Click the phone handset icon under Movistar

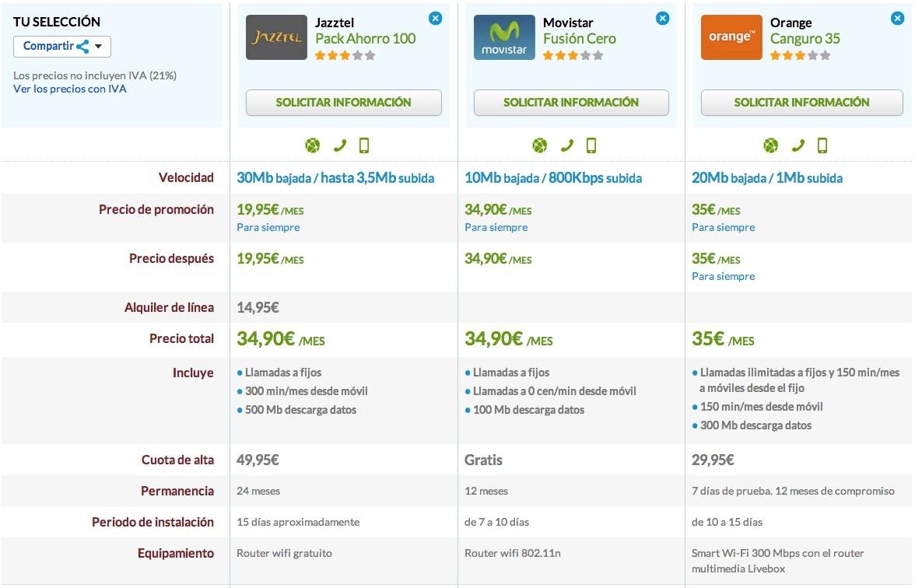coord(566,145)
